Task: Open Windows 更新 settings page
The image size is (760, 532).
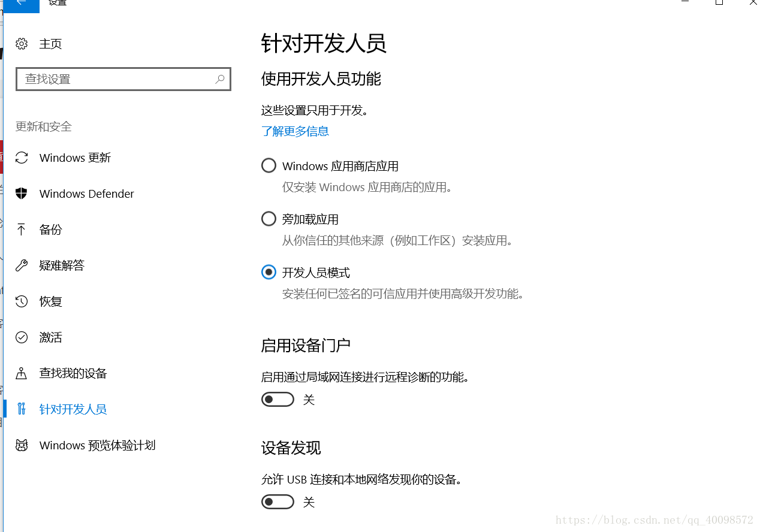Action: click(x=76, y=158)
